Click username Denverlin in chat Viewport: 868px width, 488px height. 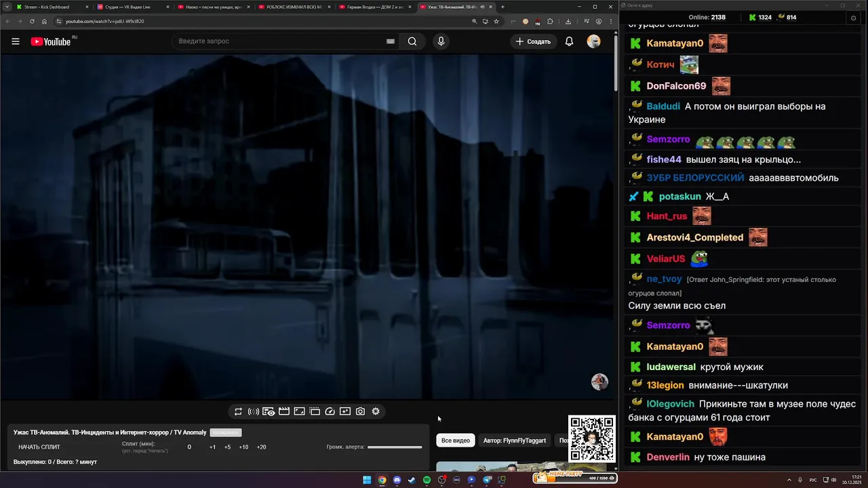point(668,457)
